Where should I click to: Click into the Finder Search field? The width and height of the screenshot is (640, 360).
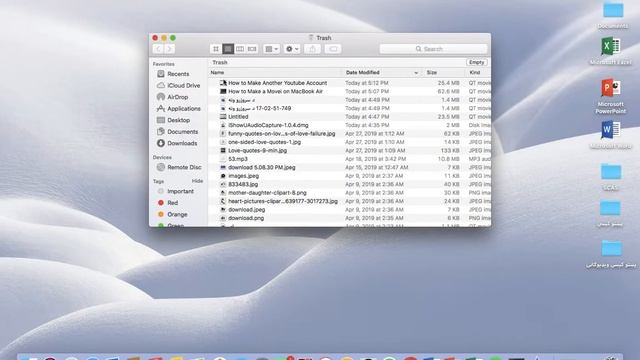click(433, 49)
